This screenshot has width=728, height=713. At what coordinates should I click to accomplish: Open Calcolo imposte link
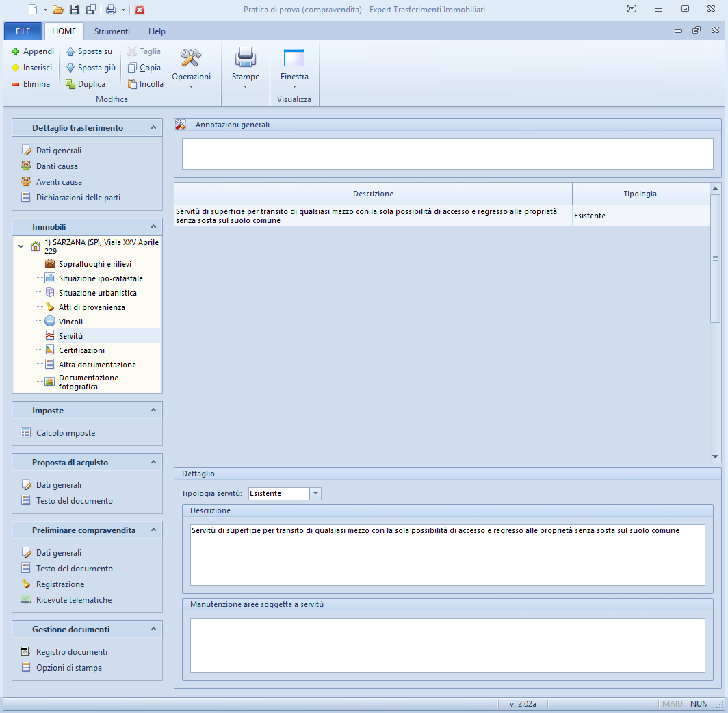(x=65, y=433)
